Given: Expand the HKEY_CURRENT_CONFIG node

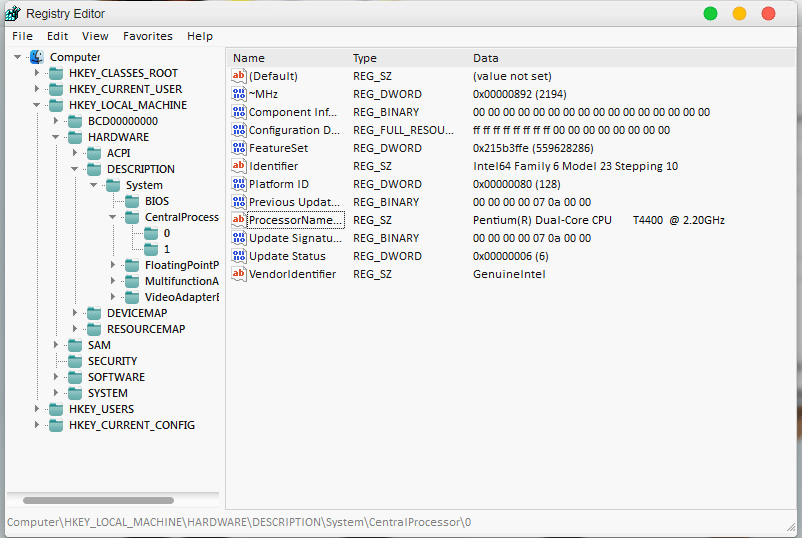Looking at the screenshot, I should tap(36, 425).
